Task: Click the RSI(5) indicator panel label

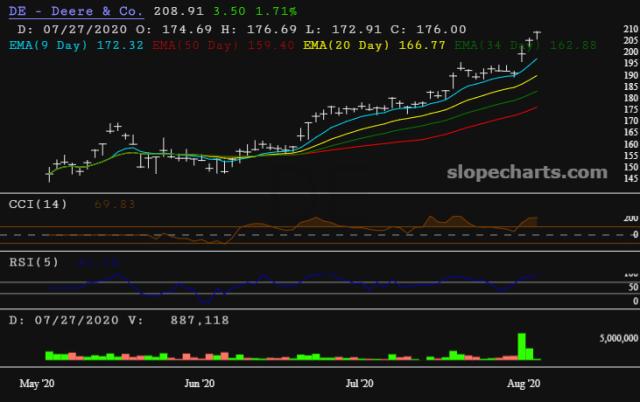Action: (x=33, y=262)
